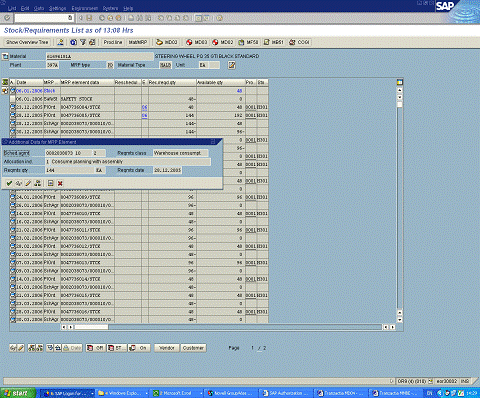This screenshot has height=398, width=480.
Task: Click the icon left of the Material label
Action: 5,56
